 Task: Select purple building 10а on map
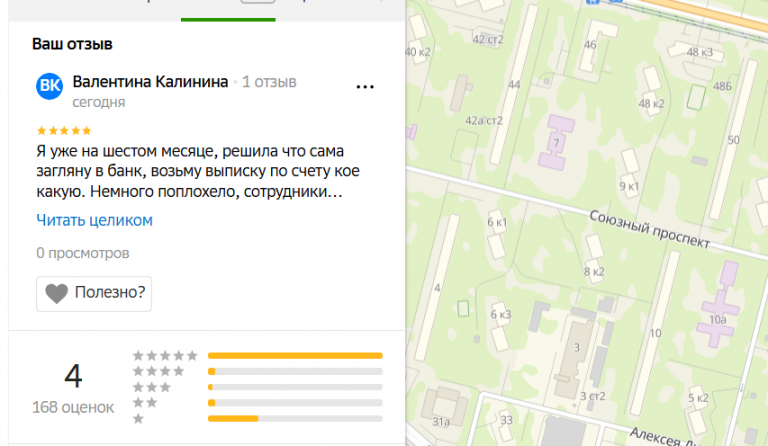(x=719, y=305)
